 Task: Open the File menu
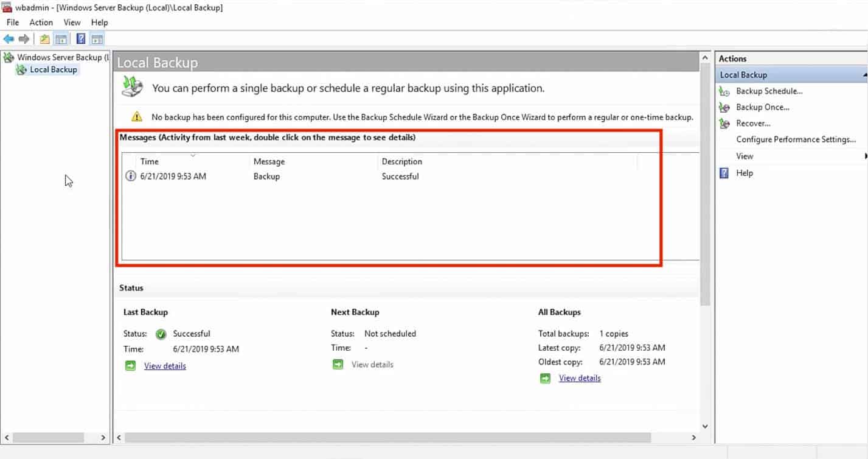[12, 22]
